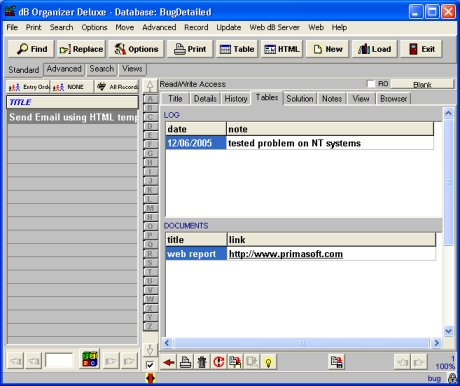Click the Blank button

pyautogui.click(x=422, y=84)
